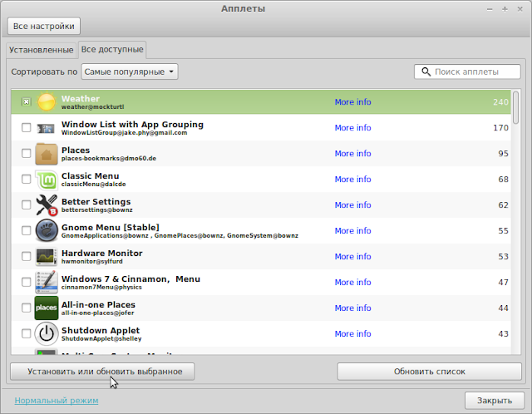Click the Hardware Monitor graph icon

point(47,256)
